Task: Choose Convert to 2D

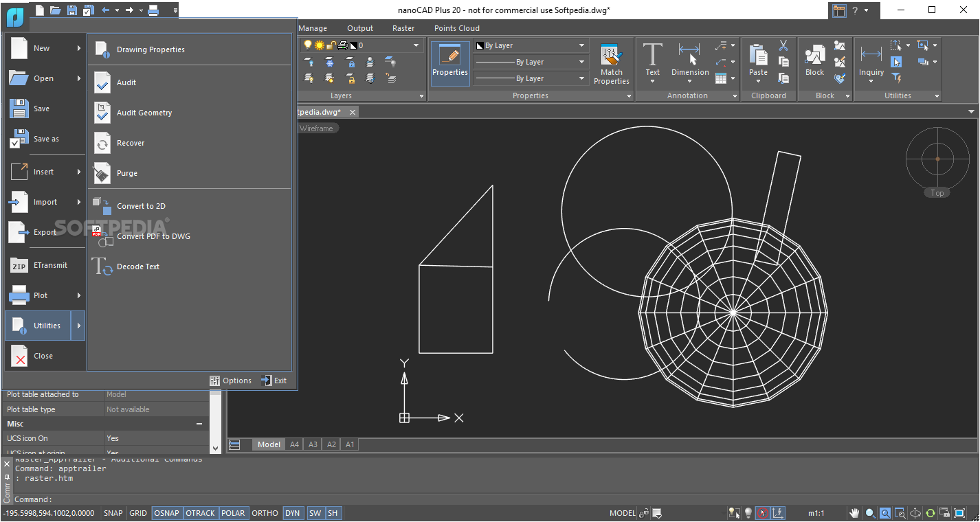Action: [x=189, y=206]
